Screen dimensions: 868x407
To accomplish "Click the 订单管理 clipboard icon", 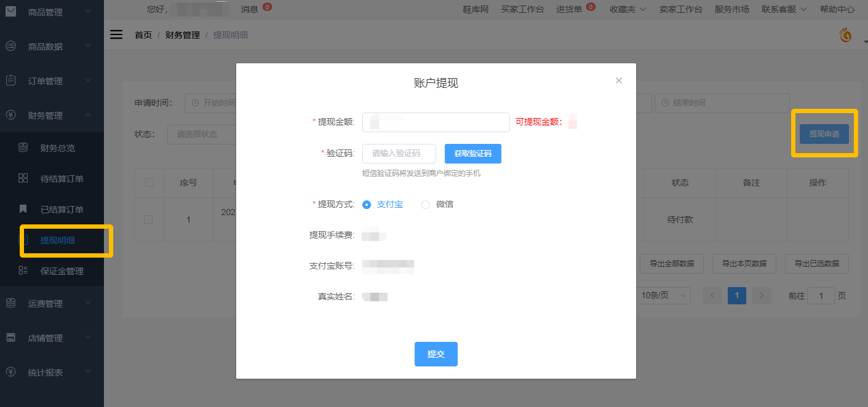I will [10, 81].
